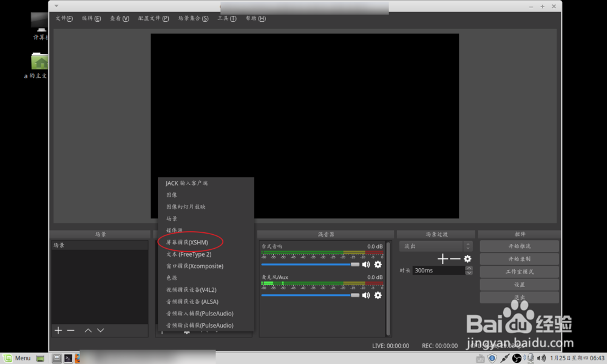Open the 工具 menu
The width and height of the screenshot is (607, 364).
227,18
